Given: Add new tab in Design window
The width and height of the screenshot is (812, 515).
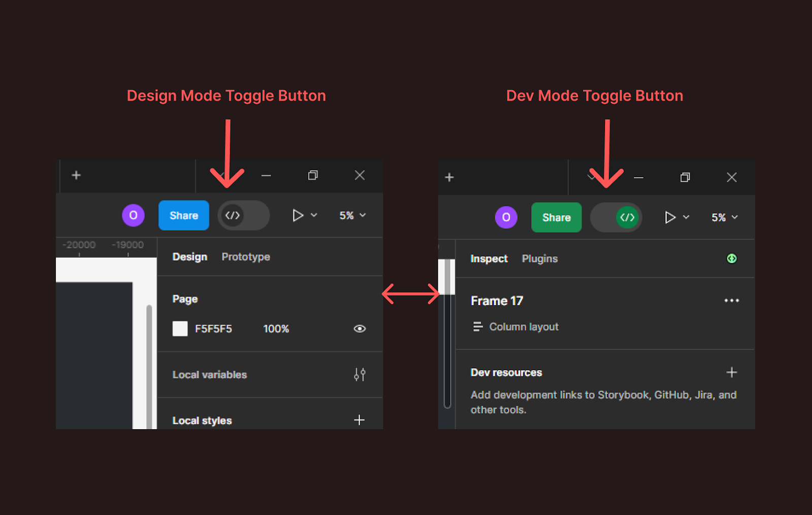Looking at the screenshot, I should [x=76, y=175].
